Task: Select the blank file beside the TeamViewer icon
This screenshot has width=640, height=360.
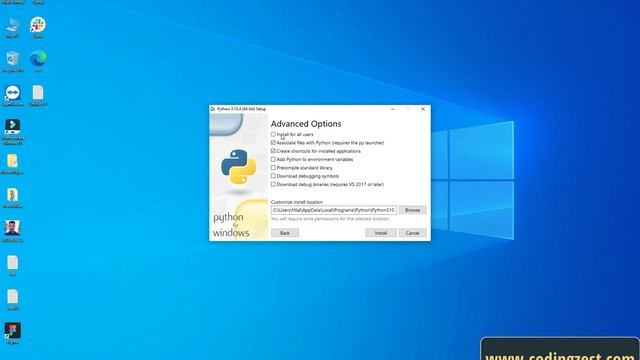Action: coord(38,96)
